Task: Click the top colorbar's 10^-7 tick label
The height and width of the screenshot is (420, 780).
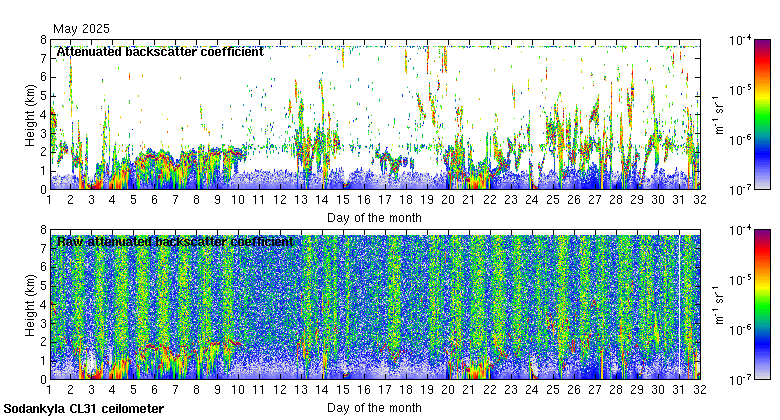Action: (740, 190)
